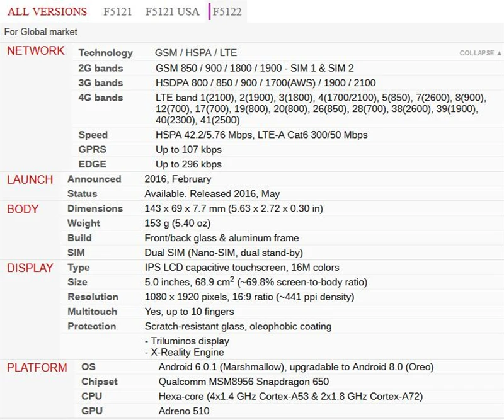Click the Dimensions label
This screenshot has height=420, width=504.
click(95, 208)
